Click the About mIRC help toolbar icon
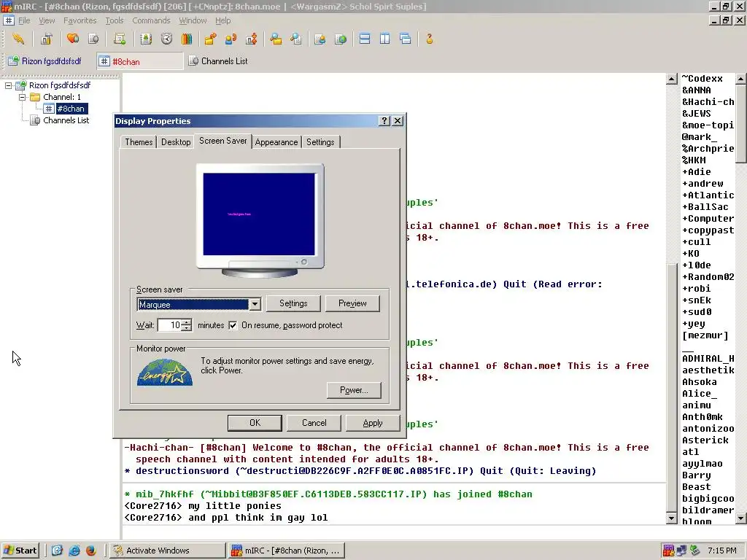 tap(430, 39)
